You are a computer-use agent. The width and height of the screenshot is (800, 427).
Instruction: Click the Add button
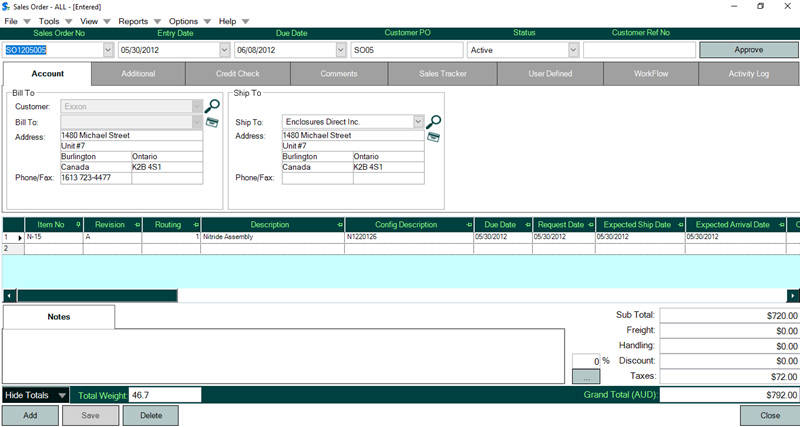pyautogui.click(x=31, y=415)
